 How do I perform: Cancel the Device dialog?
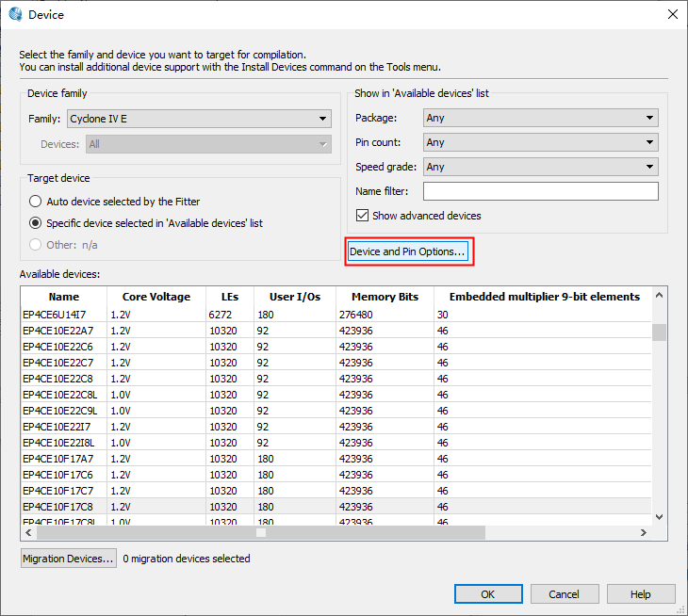click(564, 594)
